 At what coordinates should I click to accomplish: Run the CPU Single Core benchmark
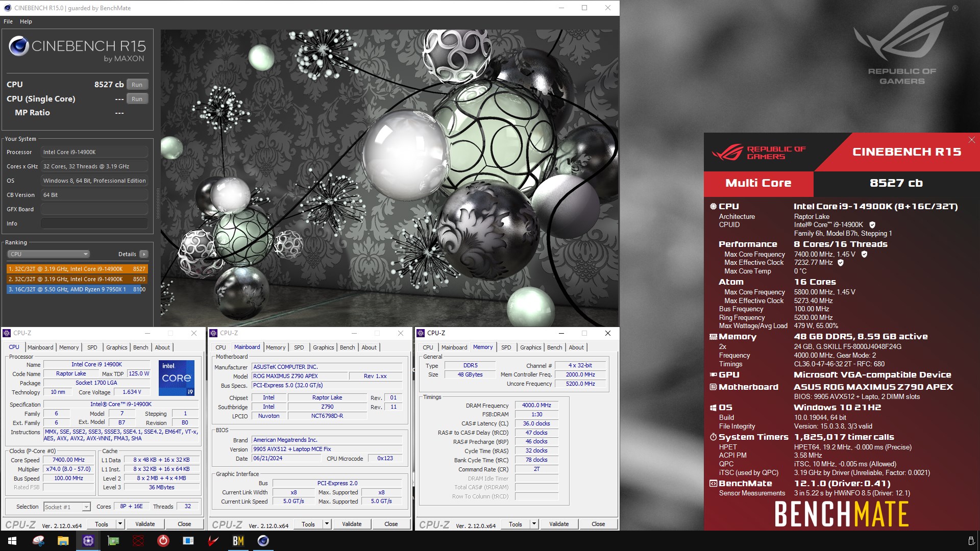137,99
